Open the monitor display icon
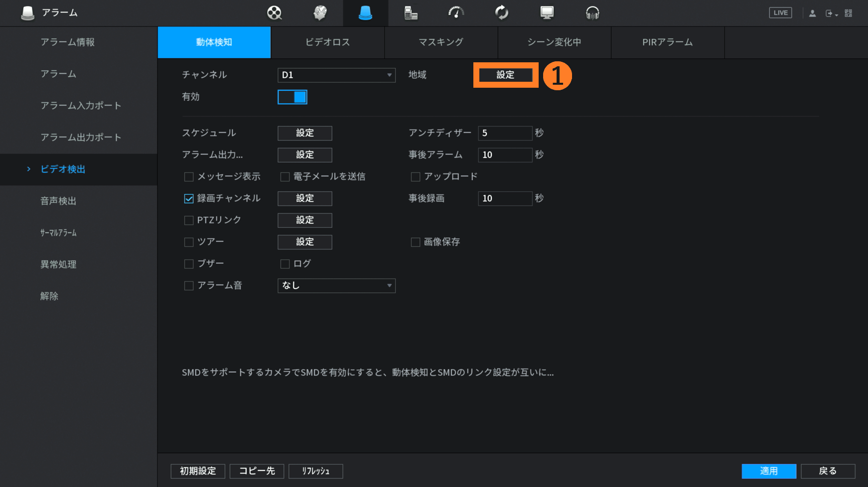The height and width of the screenshot is (487, 868). click(x=547, y=13)
